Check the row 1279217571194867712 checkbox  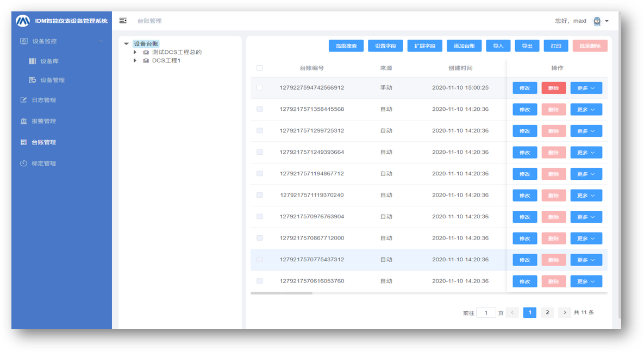(260, 173)
